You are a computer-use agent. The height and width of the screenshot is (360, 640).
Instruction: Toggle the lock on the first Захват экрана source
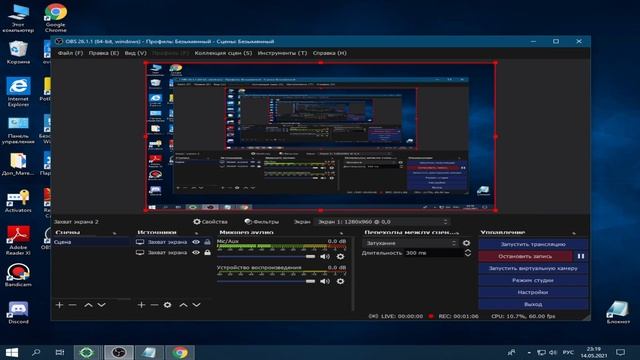tap(207, 242)
